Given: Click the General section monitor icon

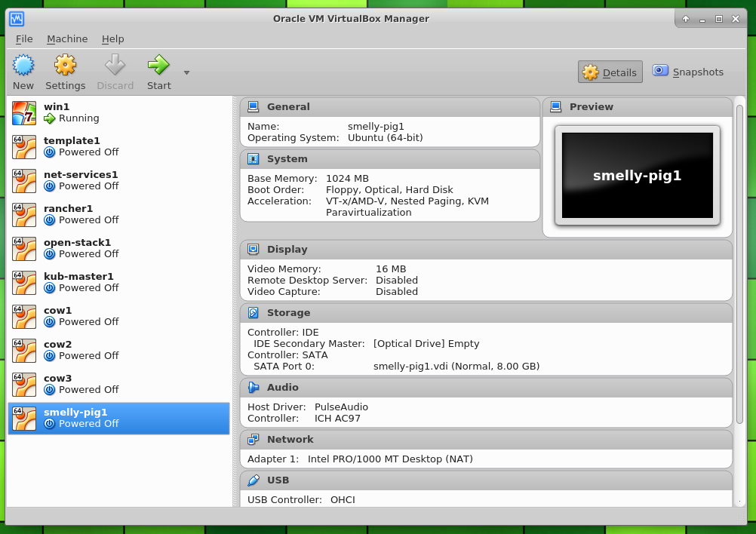Looking at the screenshot, I should pyautogui.click(x=253, y=107).
